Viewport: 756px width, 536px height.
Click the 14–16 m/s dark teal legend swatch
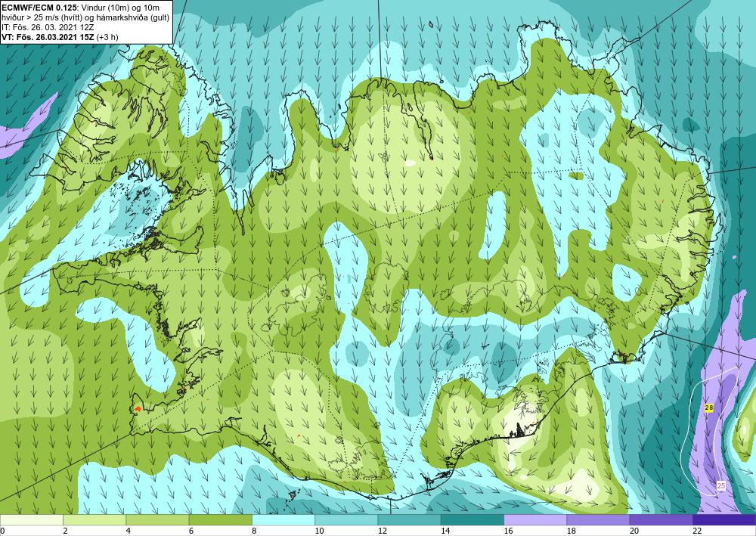pyautogui.click(x=472, y=519)
